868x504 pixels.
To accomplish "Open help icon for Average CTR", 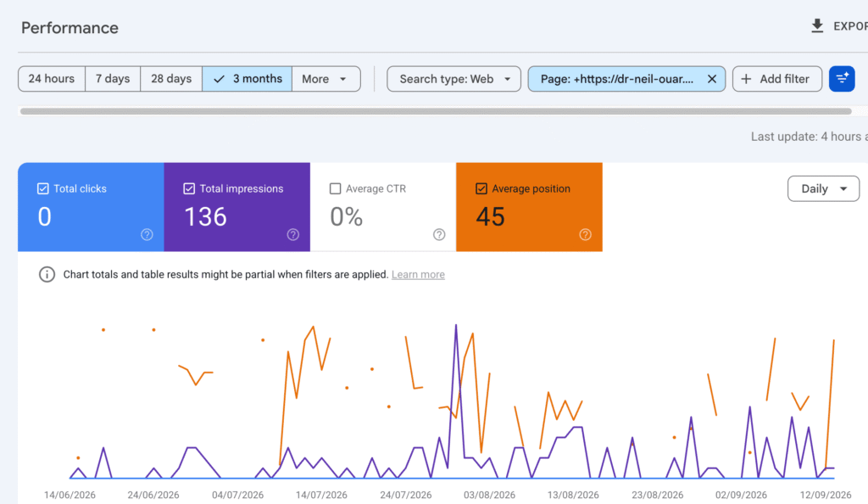I will 439,234.
